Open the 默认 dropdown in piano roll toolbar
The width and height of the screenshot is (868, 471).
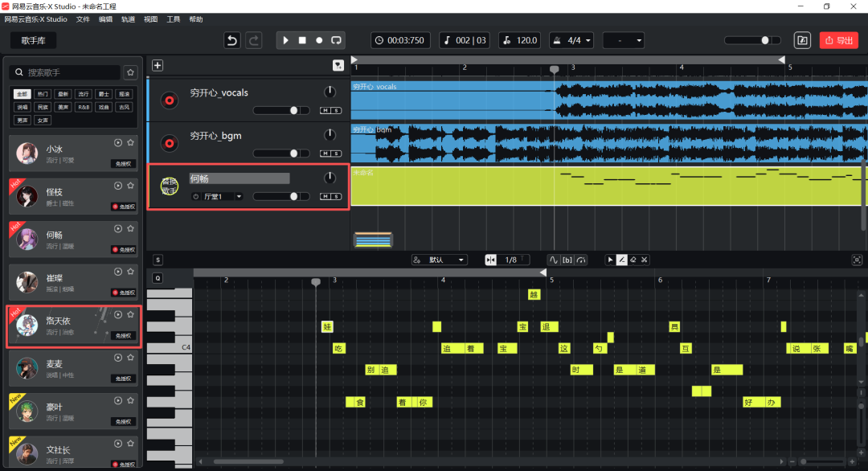439,260
